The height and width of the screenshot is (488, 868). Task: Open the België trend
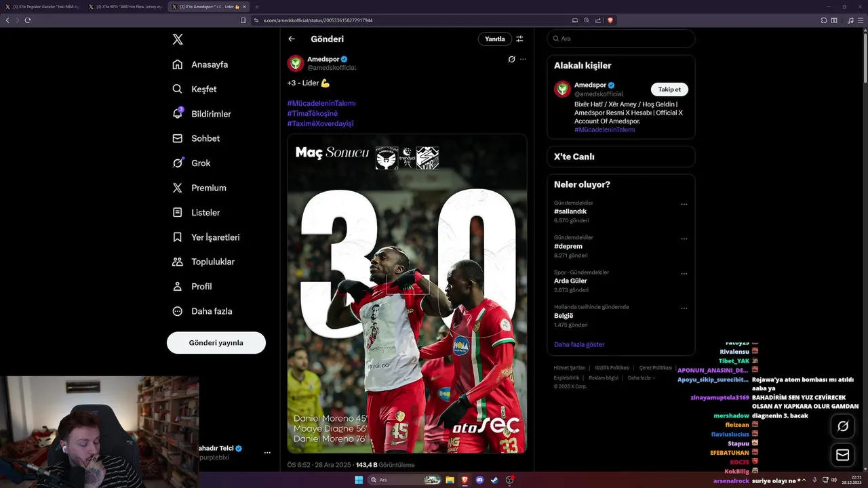tap(564, 315)
